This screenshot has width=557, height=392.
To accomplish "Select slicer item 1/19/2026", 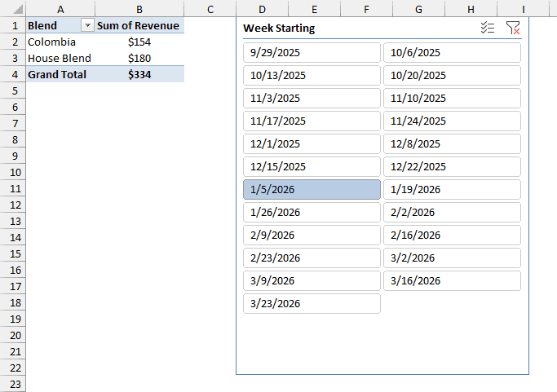I will [x=452, y=189].
